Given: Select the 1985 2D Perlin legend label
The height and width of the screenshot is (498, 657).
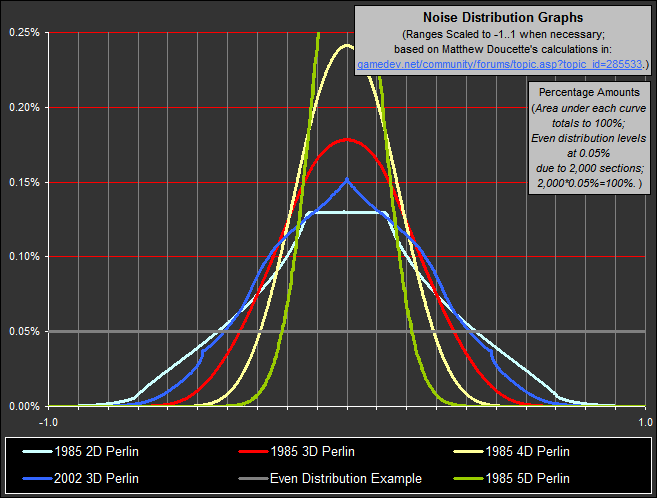Looking at the screenshot, I should coord(97,452).
